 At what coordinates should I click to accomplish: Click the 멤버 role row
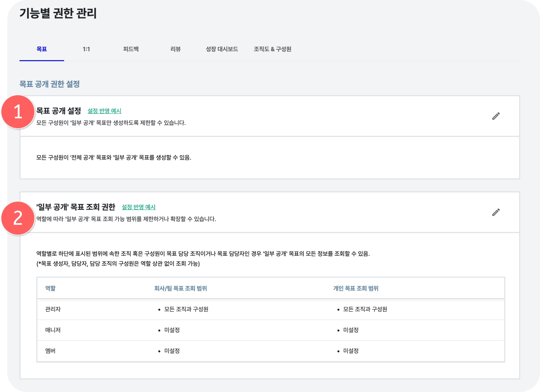tap(51, 351)
